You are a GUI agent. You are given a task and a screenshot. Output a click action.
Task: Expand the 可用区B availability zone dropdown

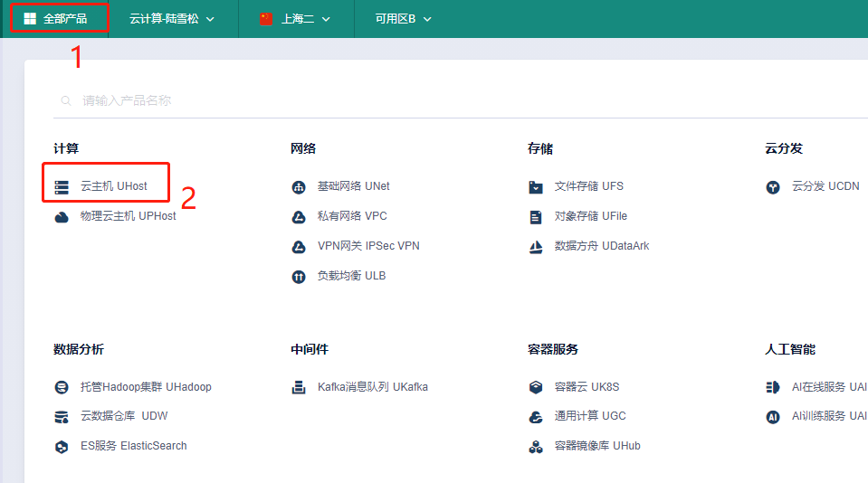[404, 18]
